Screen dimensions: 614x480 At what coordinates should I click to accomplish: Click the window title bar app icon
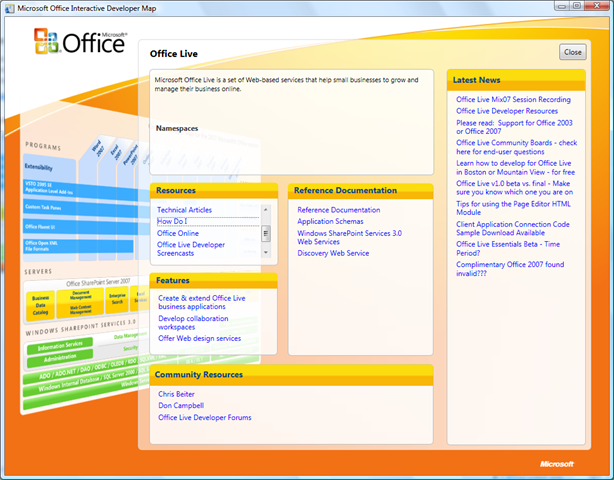(x=9, y=8)
